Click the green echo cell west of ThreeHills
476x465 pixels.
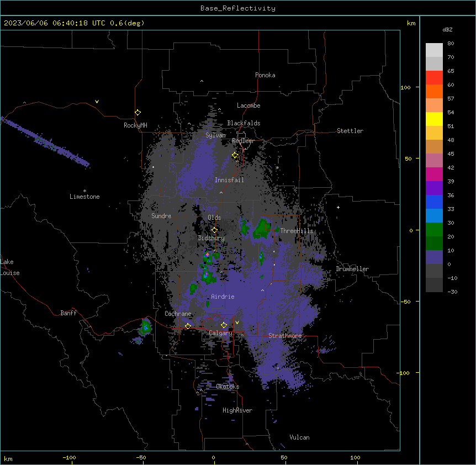coord(262,228)
